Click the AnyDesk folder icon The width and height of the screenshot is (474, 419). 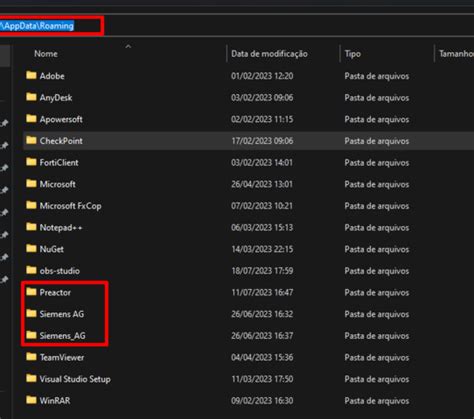(x=31, y=97)
